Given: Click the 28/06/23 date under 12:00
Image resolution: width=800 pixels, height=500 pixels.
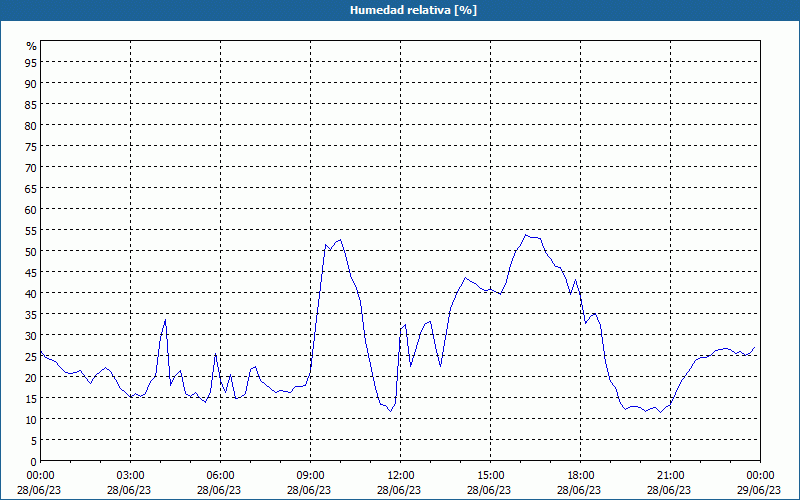Looking at the screenshot, I should [399, 490].
